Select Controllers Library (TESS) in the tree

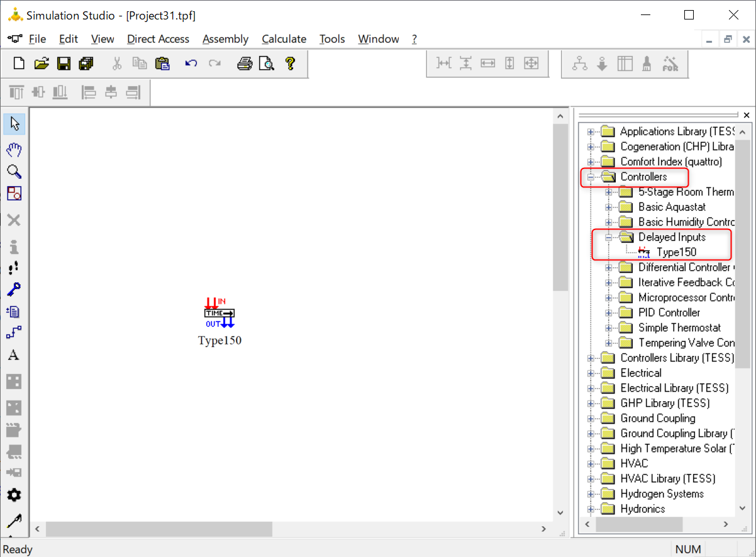click(677, 358)
